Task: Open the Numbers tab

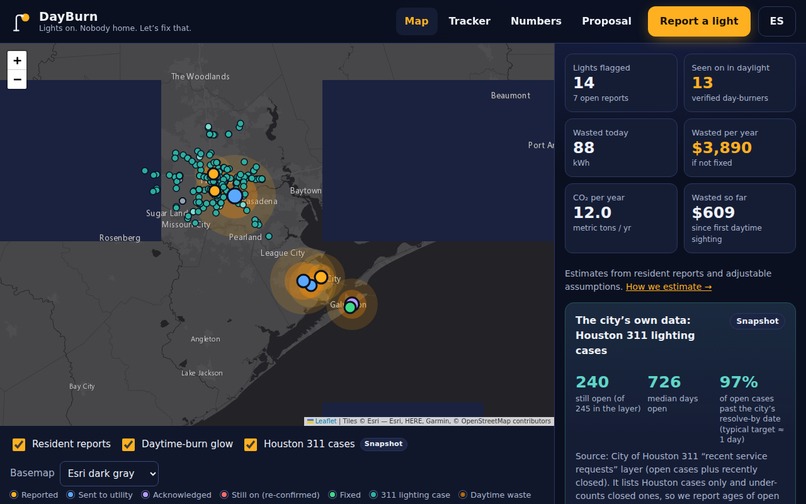Action: pyautogui.click(x=536, y=21)
